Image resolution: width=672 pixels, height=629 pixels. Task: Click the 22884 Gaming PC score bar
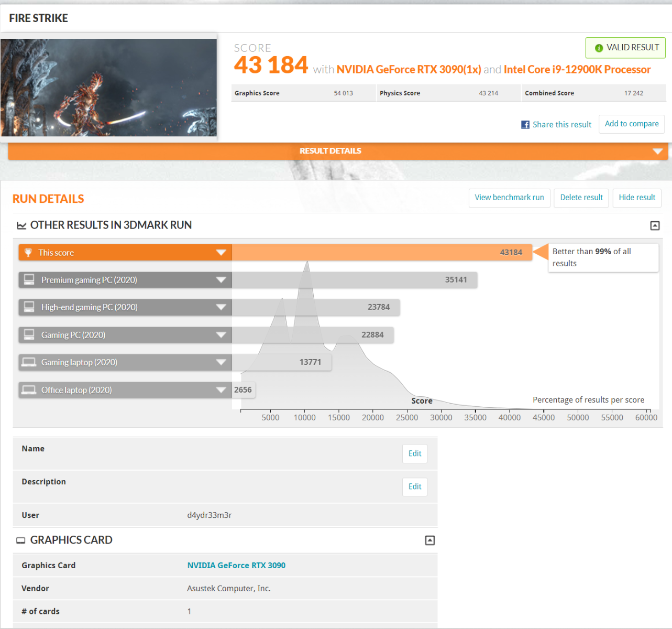[313, 335]
